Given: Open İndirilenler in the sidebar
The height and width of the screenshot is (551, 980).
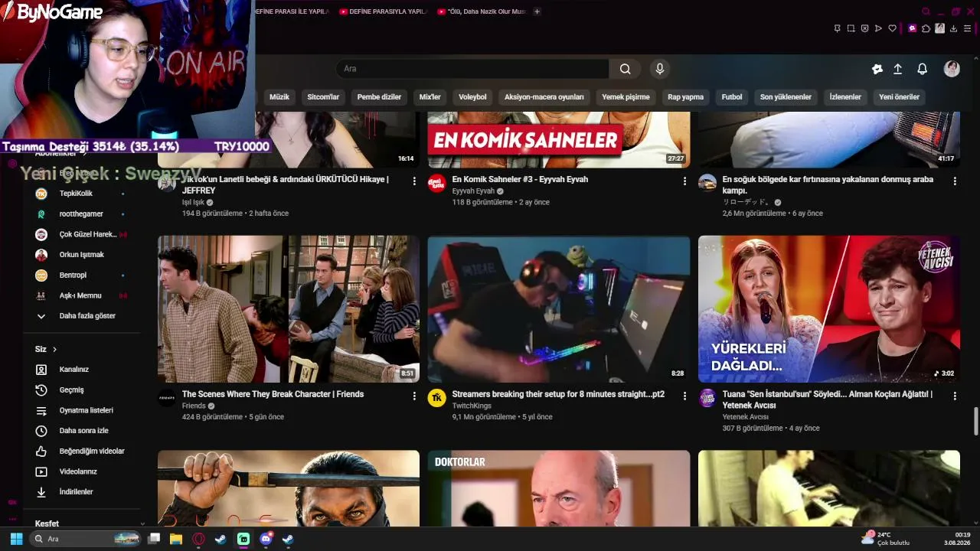Looking at the screenshot, I should coord(80,492).
